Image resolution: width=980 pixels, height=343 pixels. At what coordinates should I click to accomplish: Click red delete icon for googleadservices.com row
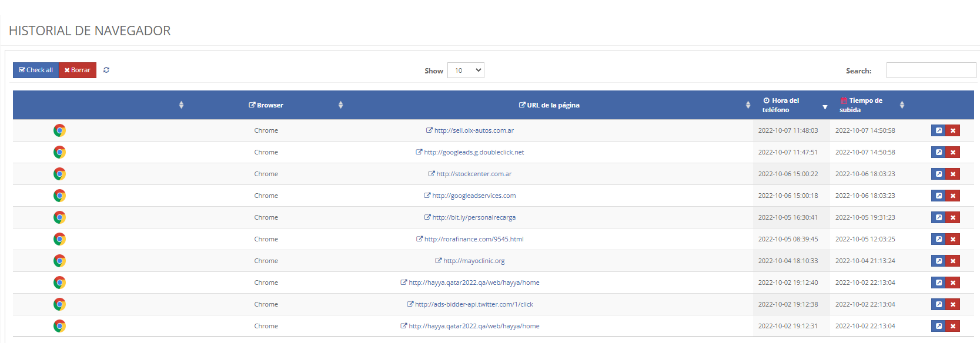[952, 196]
